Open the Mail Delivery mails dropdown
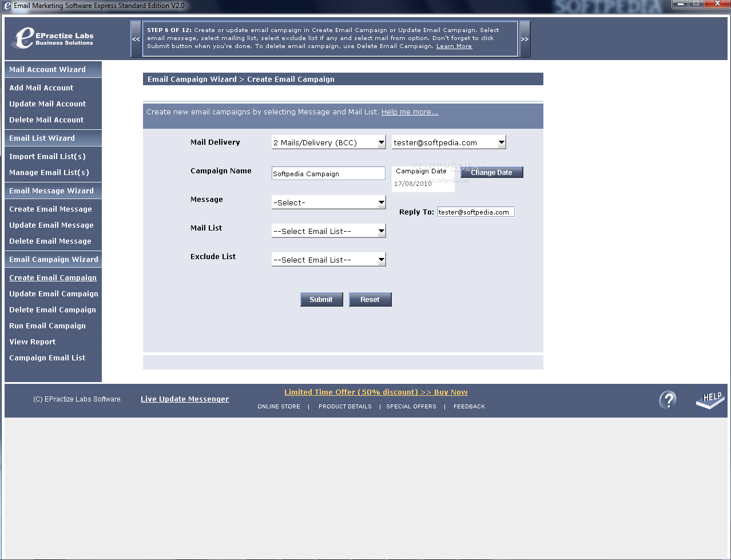This screenshot has width=731, height=560. coord(329,142)
